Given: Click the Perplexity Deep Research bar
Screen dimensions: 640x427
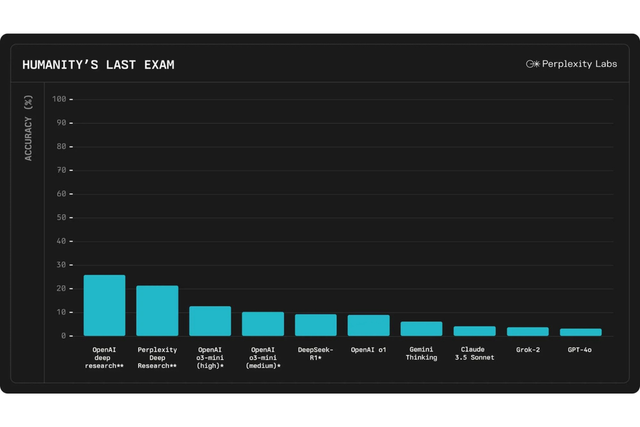Looking at the screenshot, I should click(157, 311).
